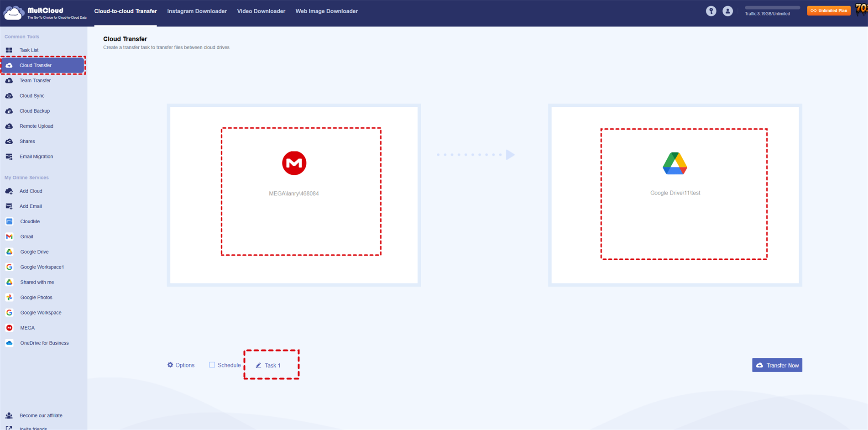Click the Add Cloud icon

tap(9, 191)
